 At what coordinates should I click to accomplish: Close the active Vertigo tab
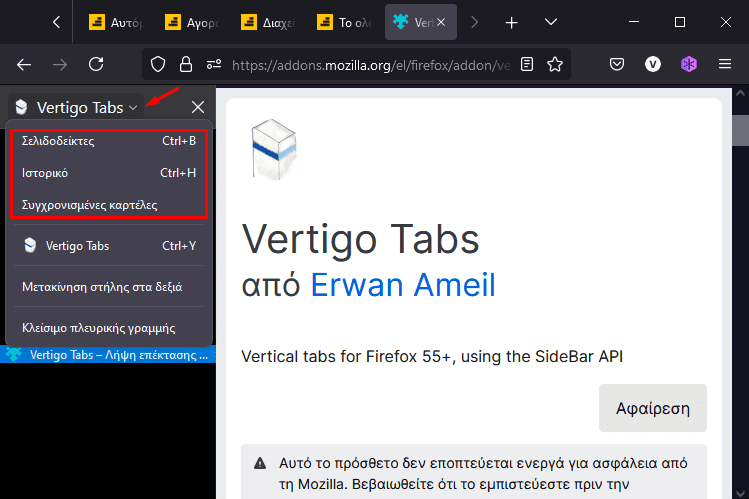tap(441, 22)
